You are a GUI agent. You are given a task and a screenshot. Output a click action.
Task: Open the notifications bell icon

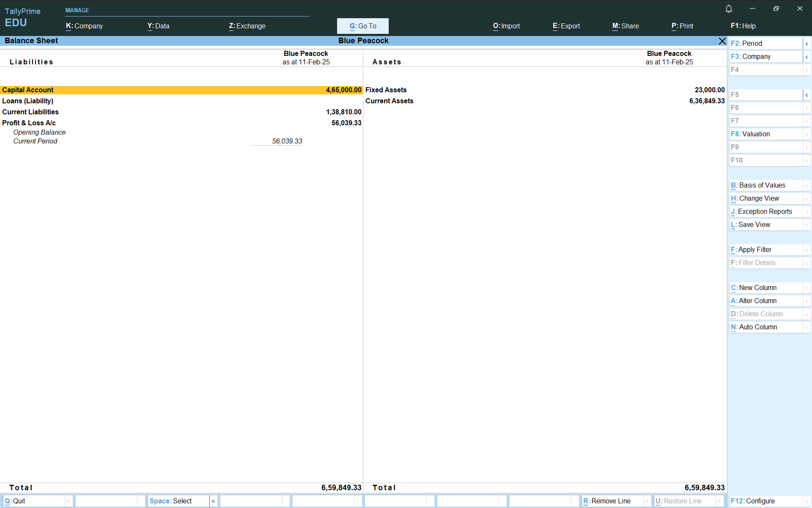[x=729, y=8]
